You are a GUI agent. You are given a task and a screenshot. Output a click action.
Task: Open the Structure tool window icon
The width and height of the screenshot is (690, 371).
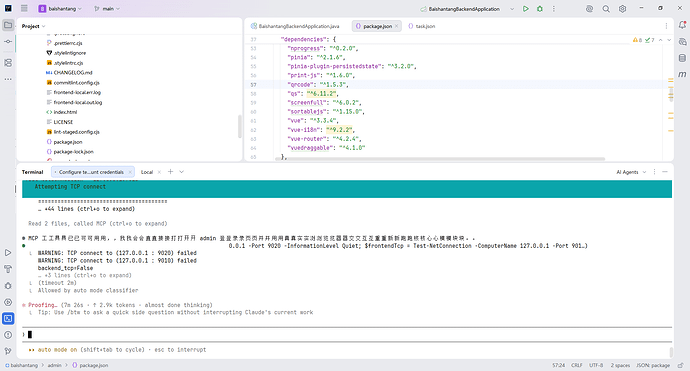pos(8,63)
